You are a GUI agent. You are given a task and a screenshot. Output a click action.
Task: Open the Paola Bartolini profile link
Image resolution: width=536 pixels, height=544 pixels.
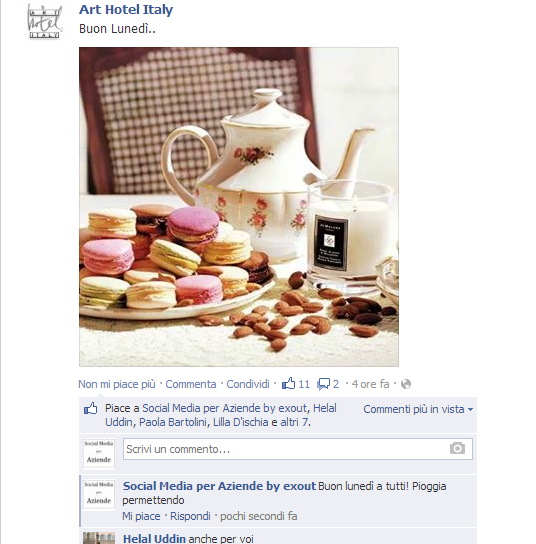[x=173, y=422]
